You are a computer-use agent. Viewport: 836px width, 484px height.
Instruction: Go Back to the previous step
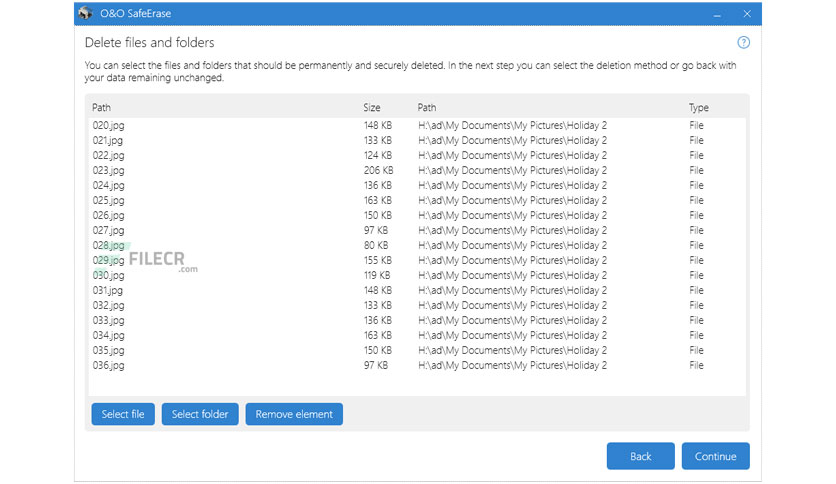click(640, 456)
